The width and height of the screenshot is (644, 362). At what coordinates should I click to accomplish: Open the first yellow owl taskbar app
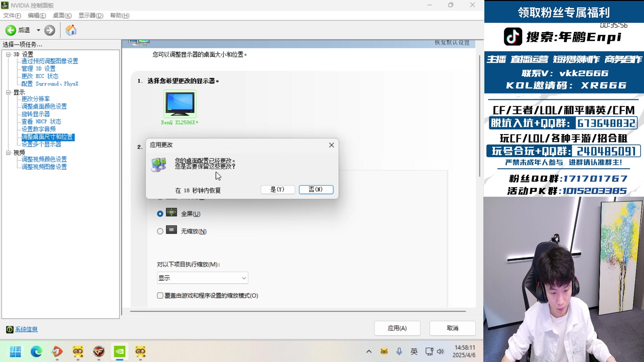tap(78, 352)
